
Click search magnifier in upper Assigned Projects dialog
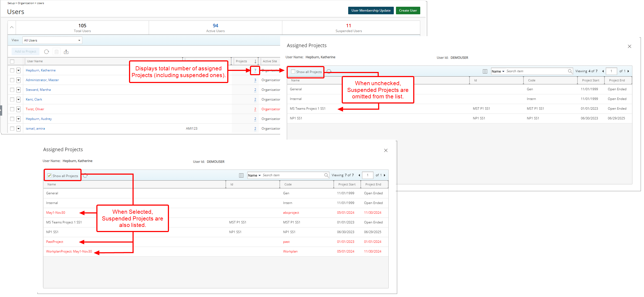click(x=570, y=71)
